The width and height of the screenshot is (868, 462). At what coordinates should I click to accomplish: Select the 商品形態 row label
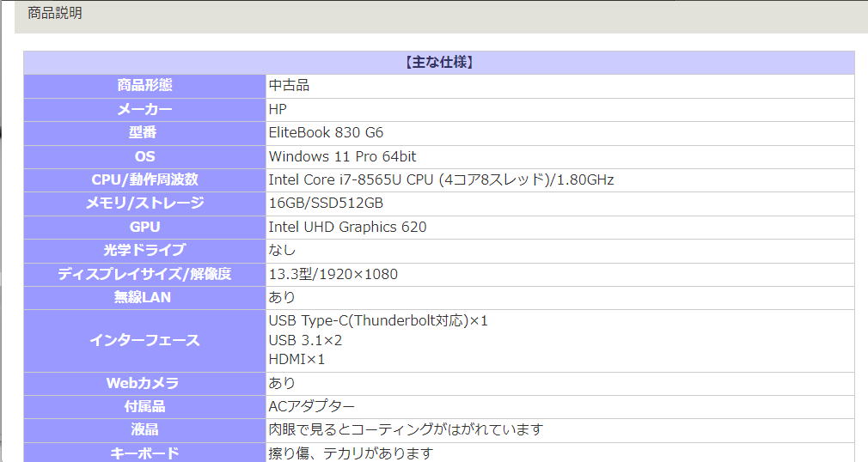click(144, 86)
